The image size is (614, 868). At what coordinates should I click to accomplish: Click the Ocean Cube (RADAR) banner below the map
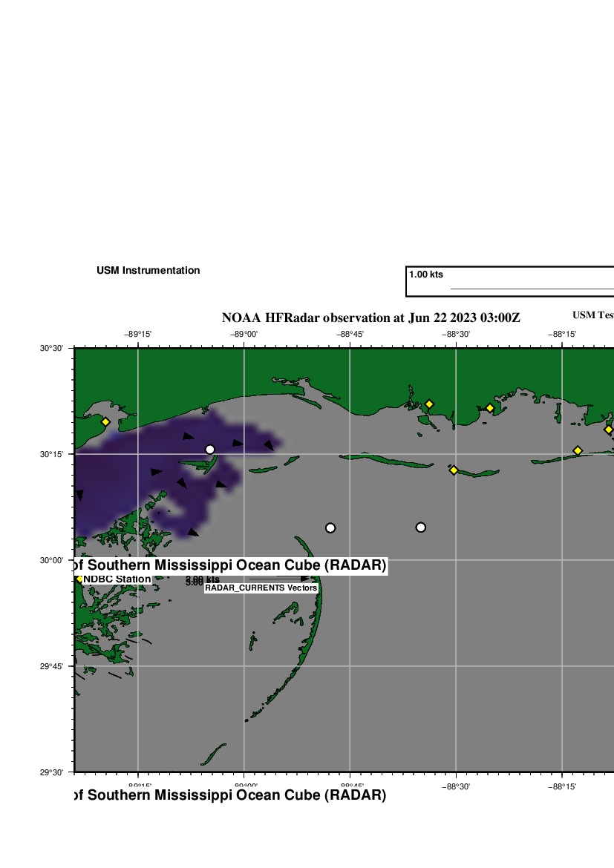pos(230,795)
